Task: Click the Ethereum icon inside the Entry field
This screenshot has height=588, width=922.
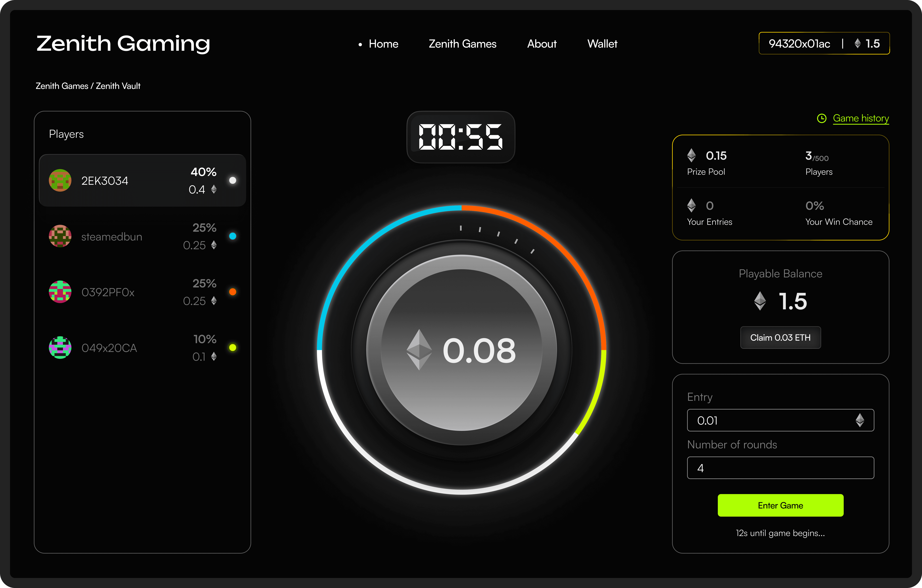Action: point(860,420)
